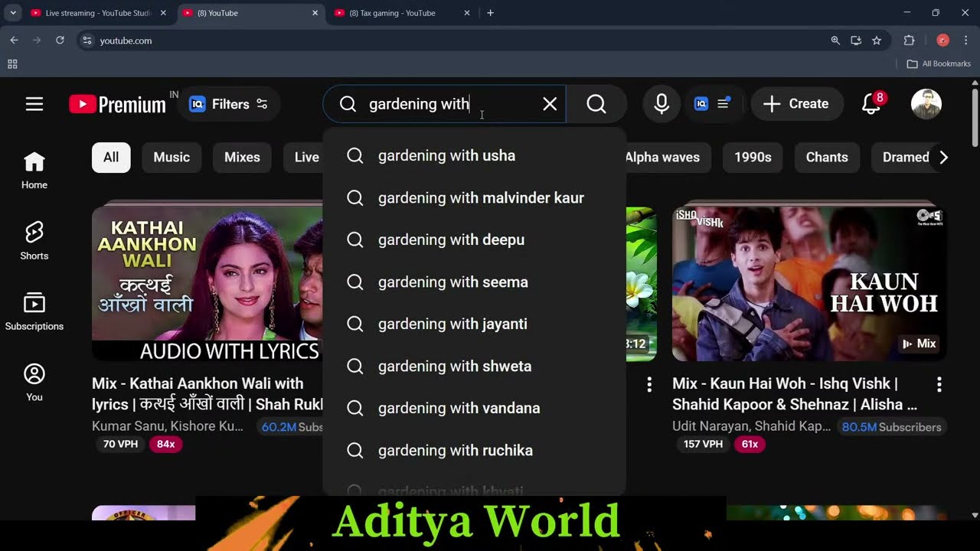
Task: Click the search magnifier button
Action: click(596, 104)
